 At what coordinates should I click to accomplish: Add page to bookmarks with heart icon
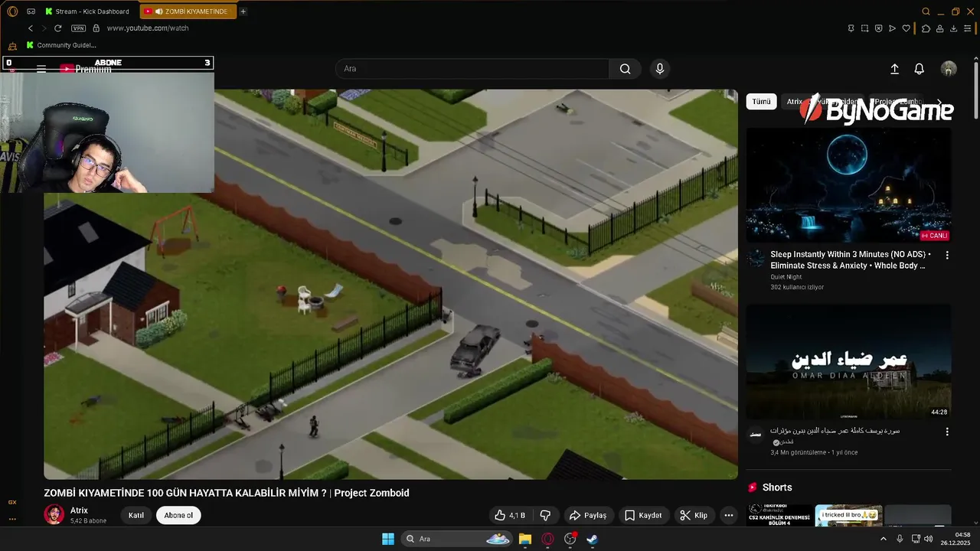point(906,28)
